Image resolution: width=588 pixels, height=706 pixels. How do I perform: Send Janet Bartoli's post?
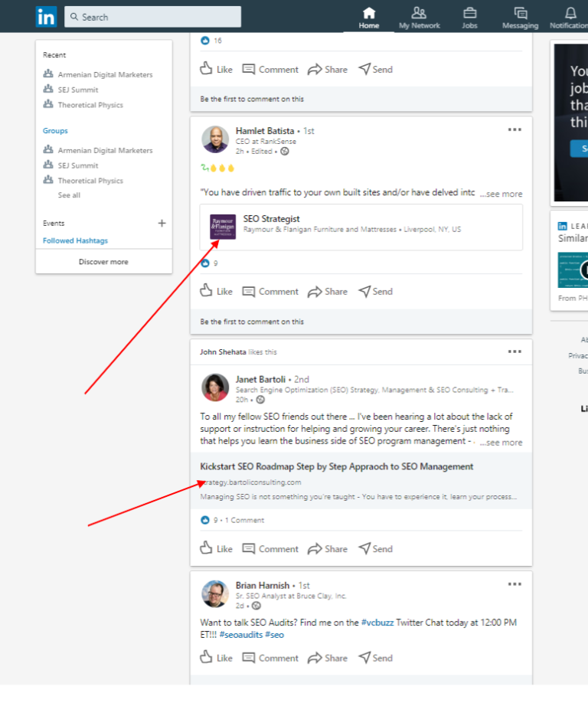point(375,549)
